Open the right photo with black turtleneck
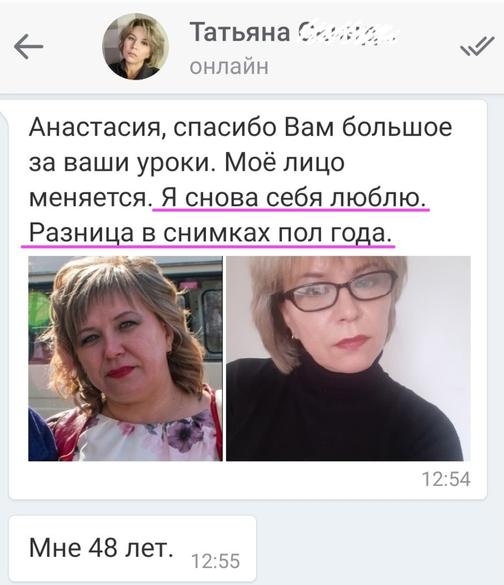 348,359
